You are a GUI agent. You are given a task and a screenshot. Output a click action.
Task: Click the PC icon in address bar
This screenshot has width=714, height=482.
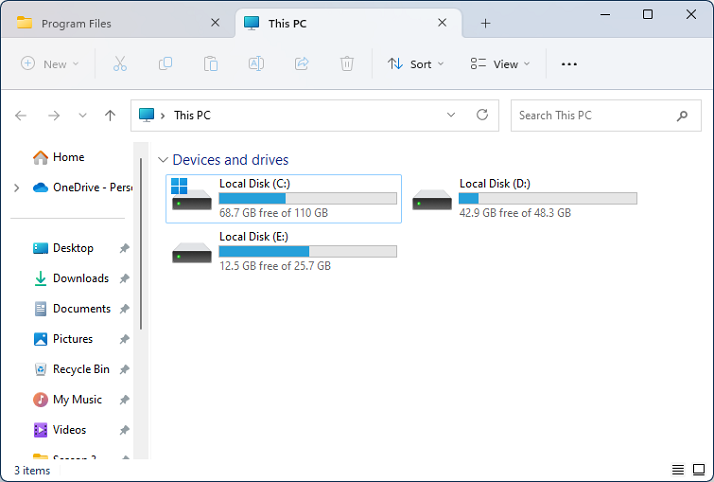pyautogui.click(x=146, y=115)
